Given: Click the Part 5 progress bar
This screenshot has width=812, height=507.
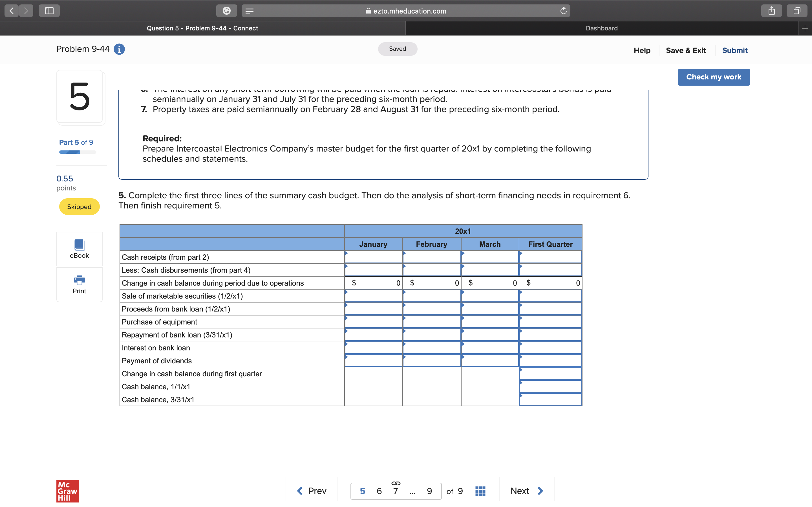Looking at the screenshot, I should (78, 152).
